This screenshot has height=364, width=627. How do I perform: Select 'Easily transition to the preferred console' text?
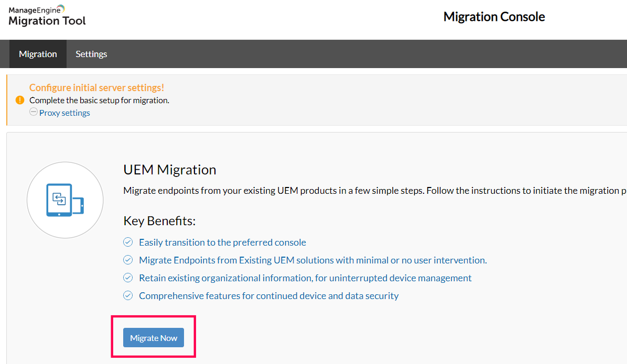222,242
